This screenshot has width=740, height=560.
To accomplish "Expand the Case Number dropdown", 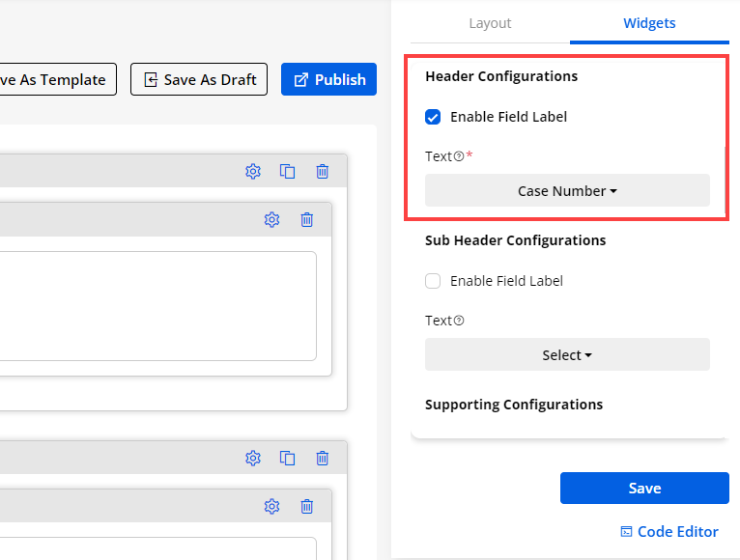I will 567,190.
